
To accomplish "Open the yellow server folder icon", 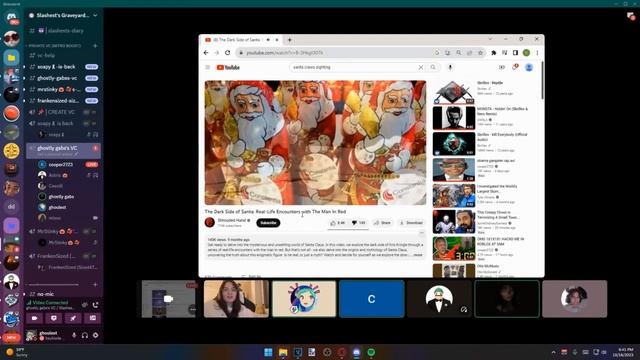I will click(x=11, y=58).
